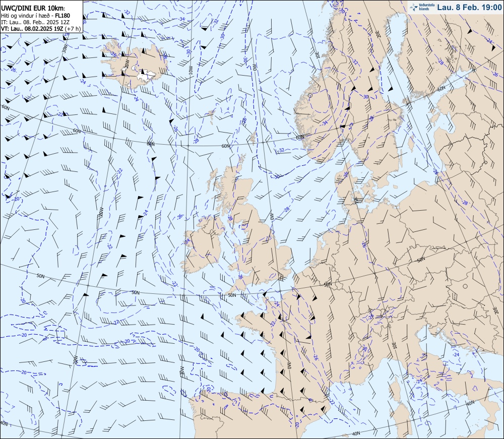Click the '-30' contour label over the North Sea

tap(277, 176)
